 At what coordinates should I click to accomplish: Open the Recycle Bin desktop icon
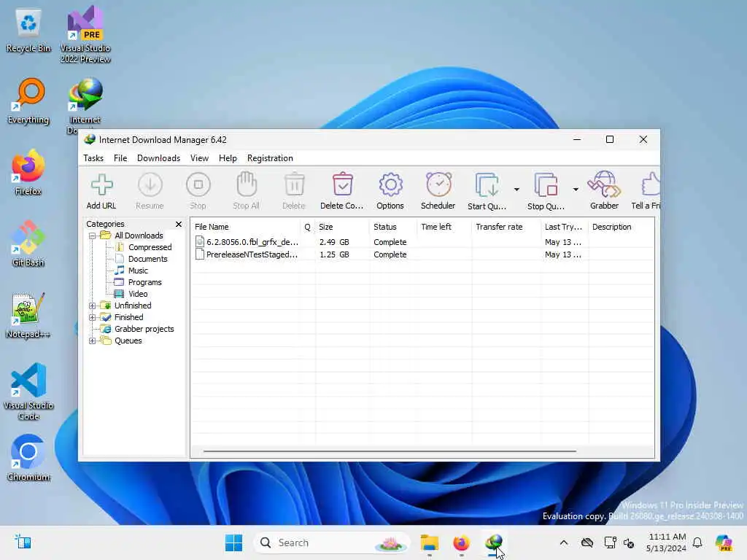(x=28, y=31)
